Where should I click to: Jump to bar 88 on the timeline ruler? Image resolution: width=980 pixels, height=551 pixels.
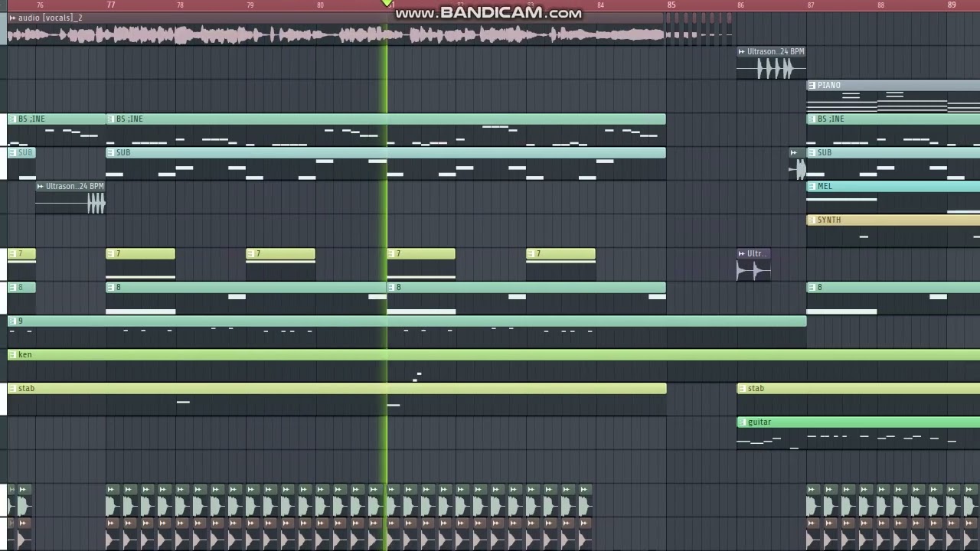880,5
